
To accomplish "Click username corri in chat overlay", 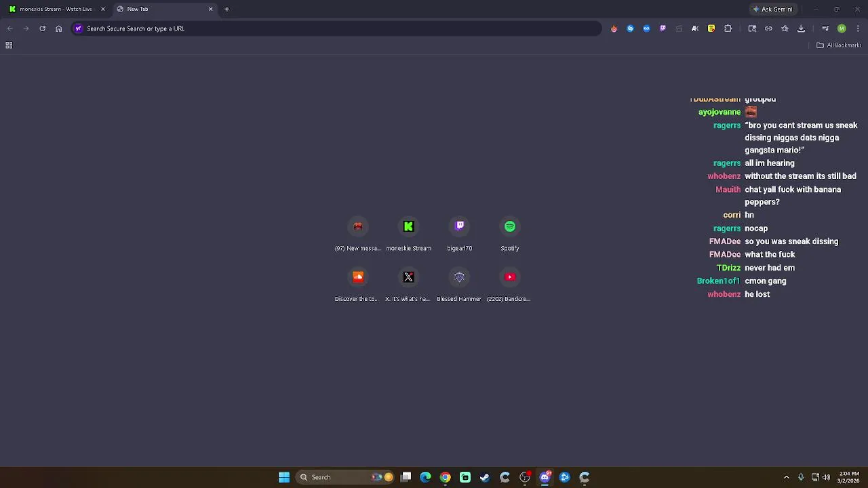I will (732, 215).
